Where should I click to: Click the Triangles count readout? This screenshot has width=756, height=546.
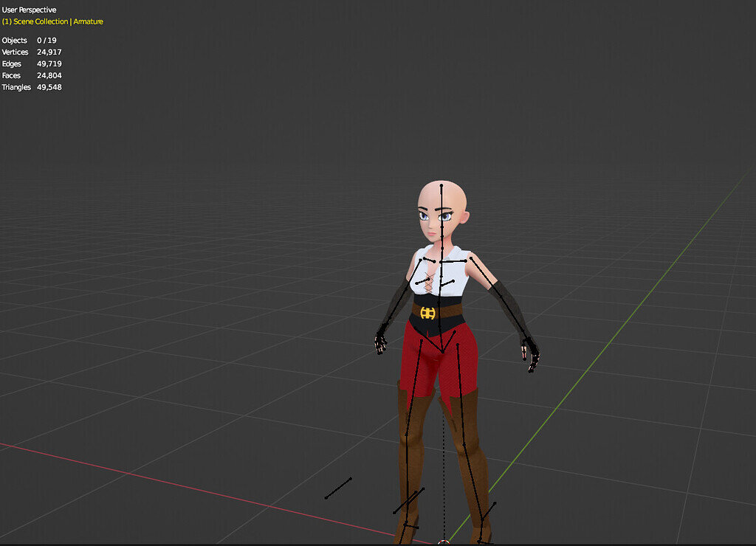32,86
